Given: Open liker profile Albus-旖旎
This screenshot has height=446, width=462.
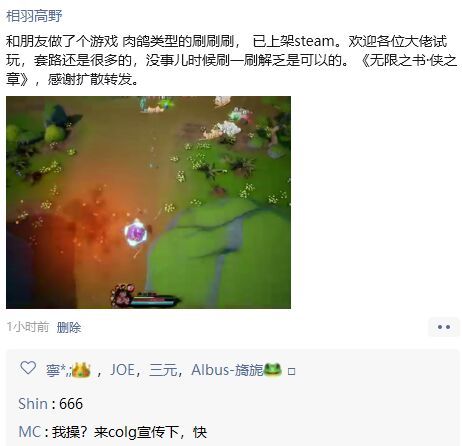Looking at the screenshot, I should (x=227, y=370).
